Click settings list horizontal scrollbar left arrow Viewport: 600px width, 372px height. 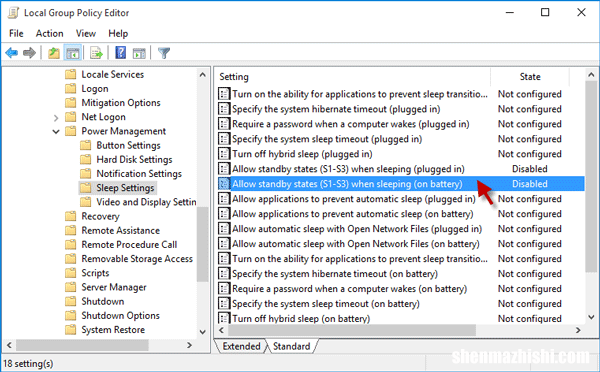(221, 330)
